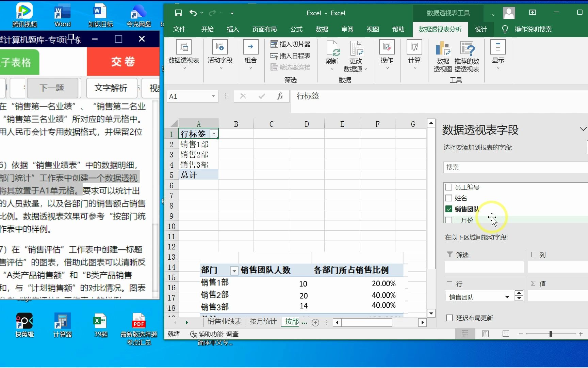Adjust the zoom slider in status bar

pyautogui.click(x=550, y=334)
